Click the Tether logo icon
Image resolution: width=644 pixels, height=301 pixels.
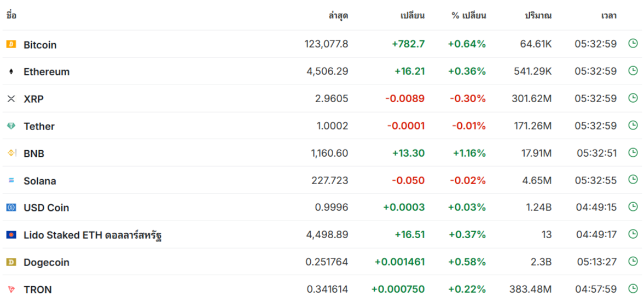(11, 126)
